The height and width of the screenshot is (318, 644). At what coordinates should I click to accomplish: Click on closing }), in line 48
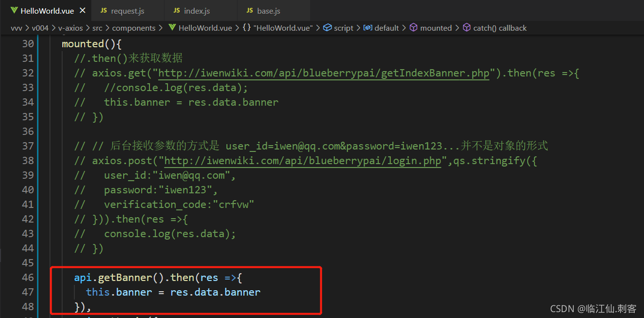[x=83, y=307]
